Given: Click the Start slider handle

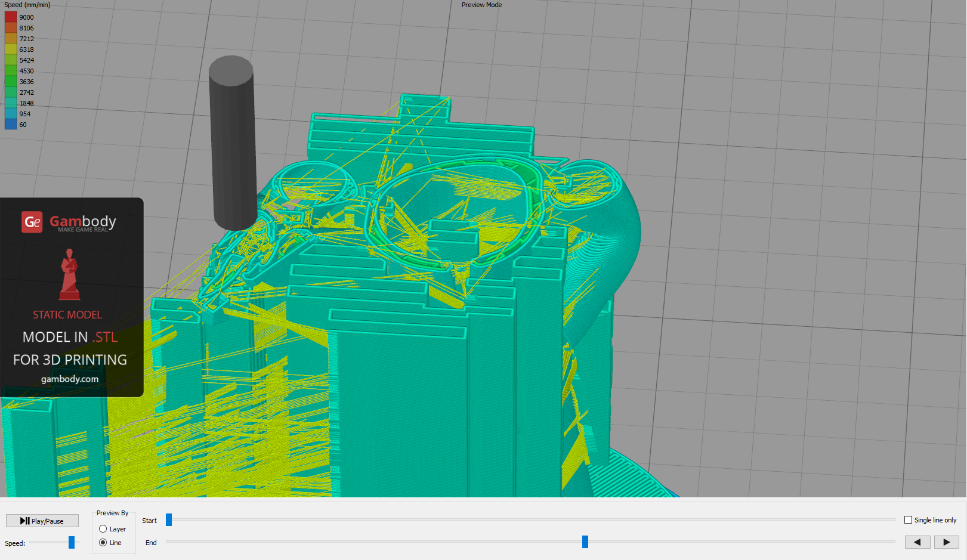Looking at the screenshot, I should pyautogui.click(x=169, y=520).
